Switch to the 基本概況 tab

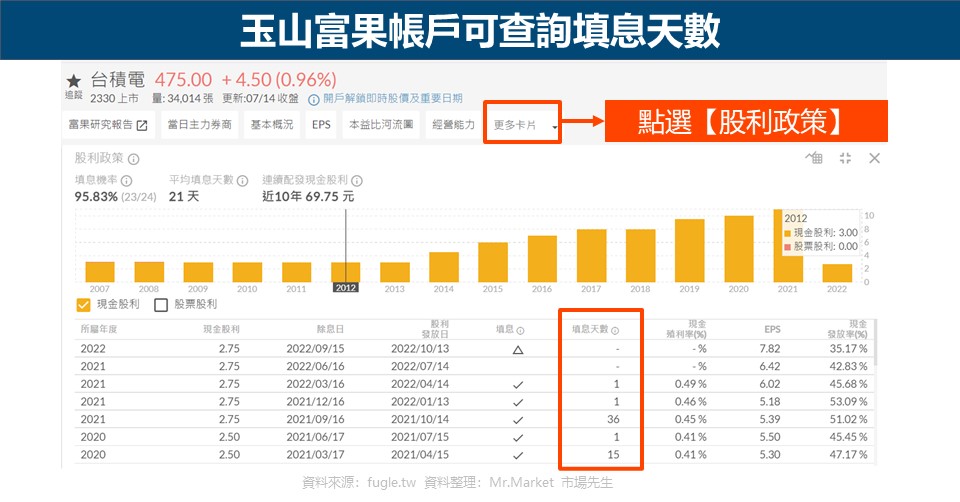(272, 125)
